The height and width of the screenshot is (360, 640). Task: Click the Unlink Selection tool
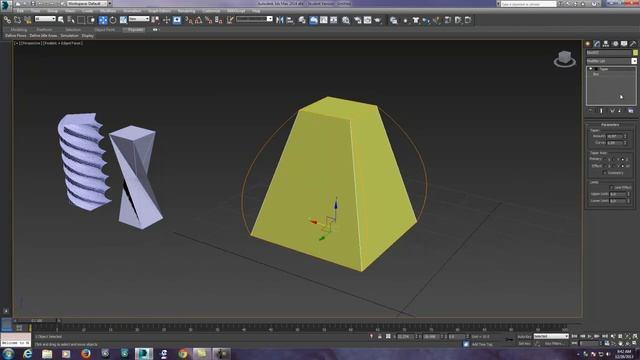click(x=18, y=20)
